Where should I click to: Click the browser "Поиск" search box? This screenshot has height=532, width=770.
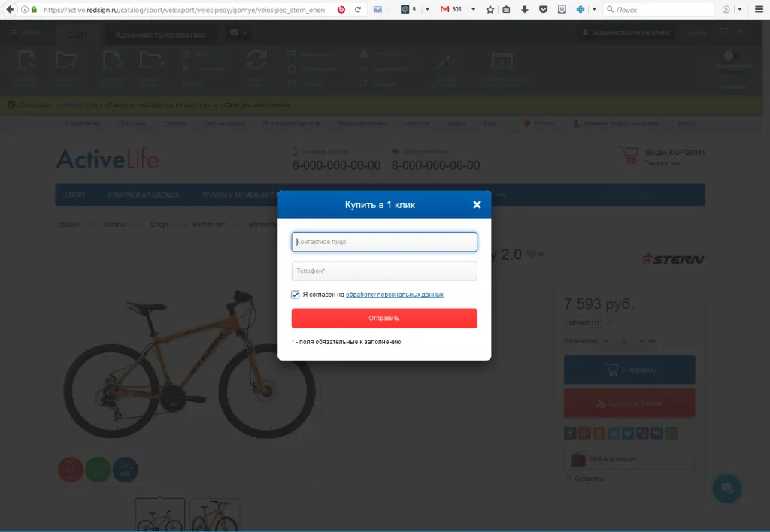[658, 9]
